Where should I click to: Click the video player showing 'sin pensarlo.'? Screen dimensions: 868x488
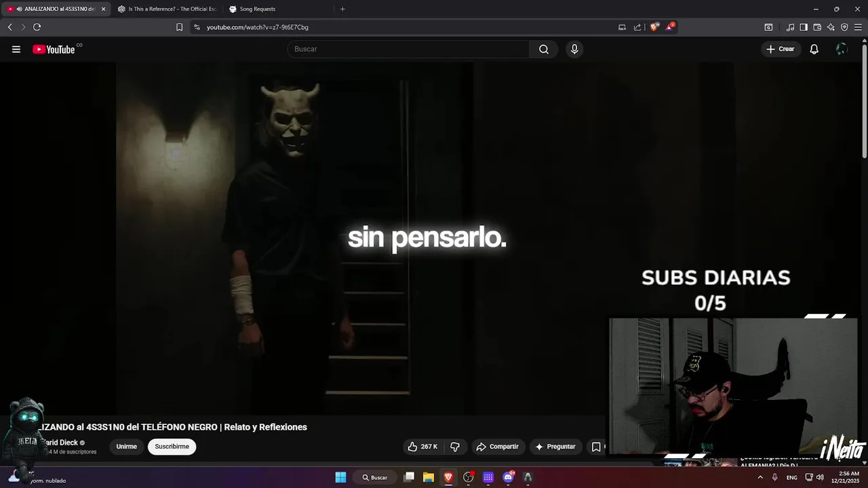click(431, 237)
